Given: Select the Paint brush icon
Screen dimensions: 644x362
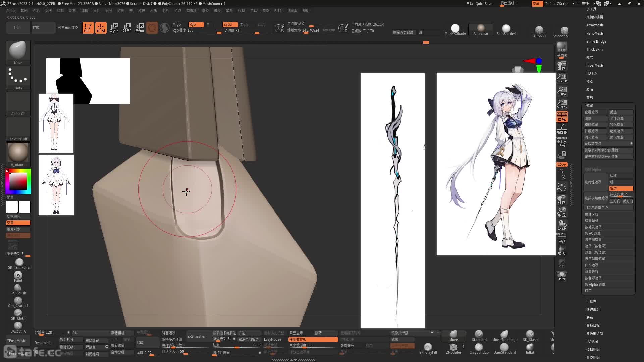Looking at the screenshot, I should pyautogui.click(x=18, y=277).
